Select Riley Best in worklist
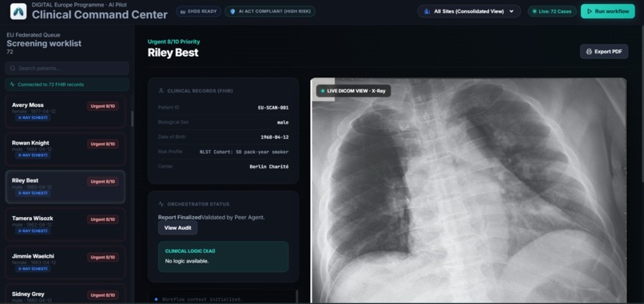This screenshot has height=304, width=644. click(x=66, y=187)
